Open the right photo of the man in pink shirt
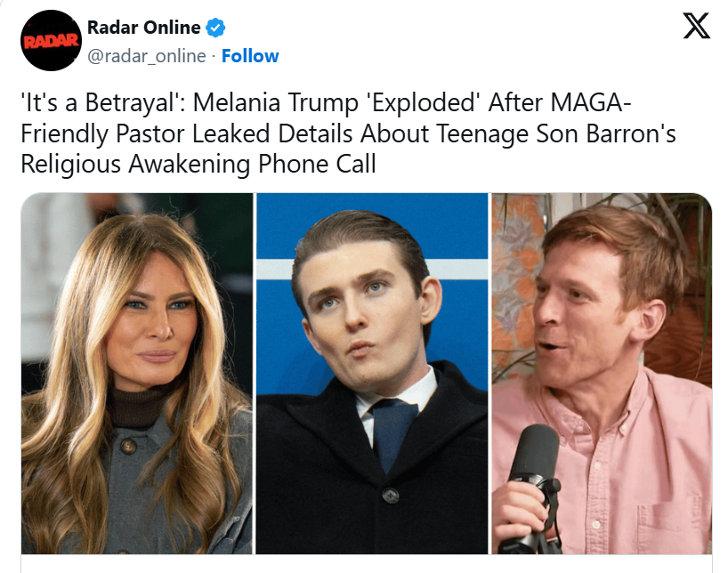This screenshot has width=728, height=573. [602, 374]
